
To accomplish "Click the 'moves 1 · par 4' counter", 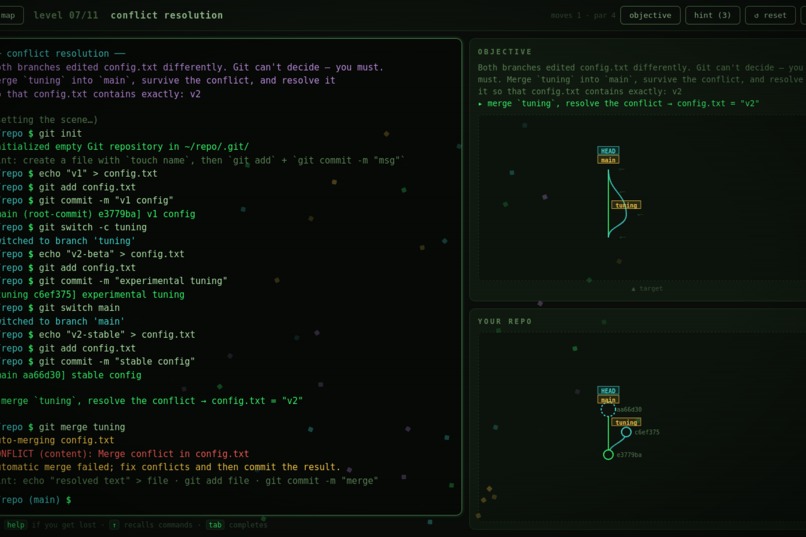I will [x=582, y=15].
